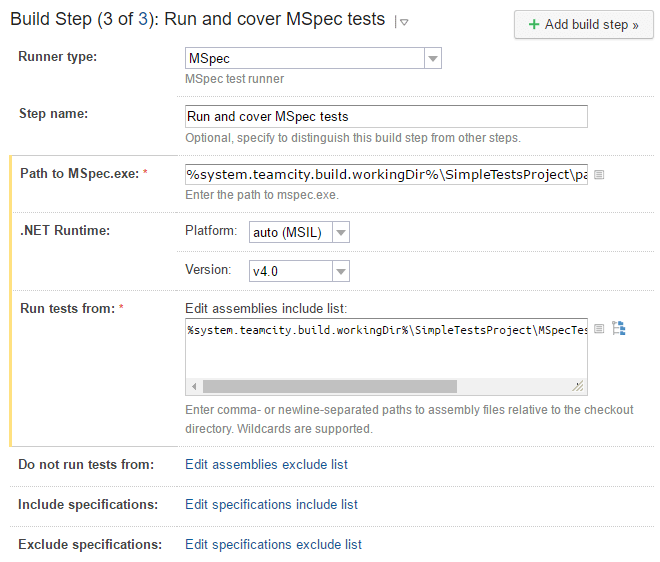Image resolution: width=660 pixels, height=562 pixels.
Task: Open Edit specifications exclude list link
Action: 273,544
